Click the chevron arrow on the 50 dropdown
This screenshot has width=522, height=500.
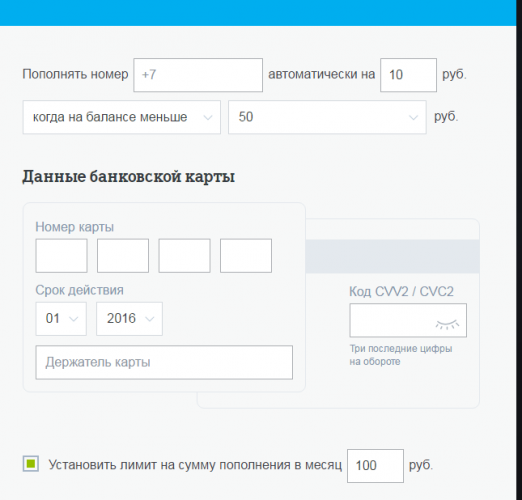[x=413, y=118]
